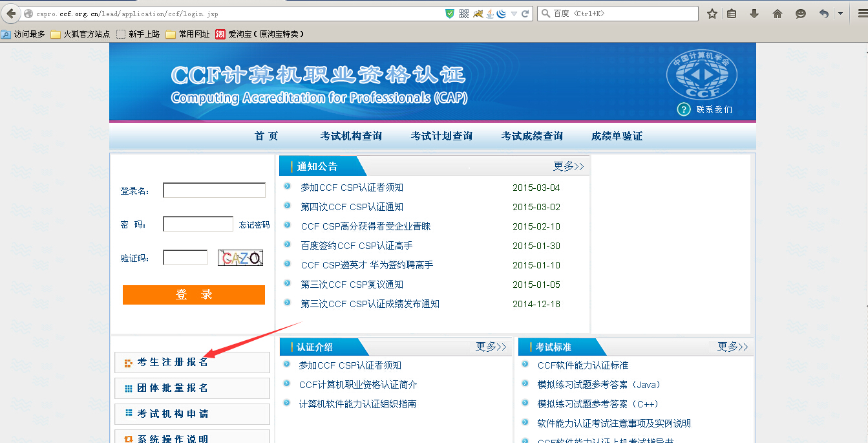Click the orange 登录 button
This screenshot has height=443, width=868.
(x=194, y=295)
